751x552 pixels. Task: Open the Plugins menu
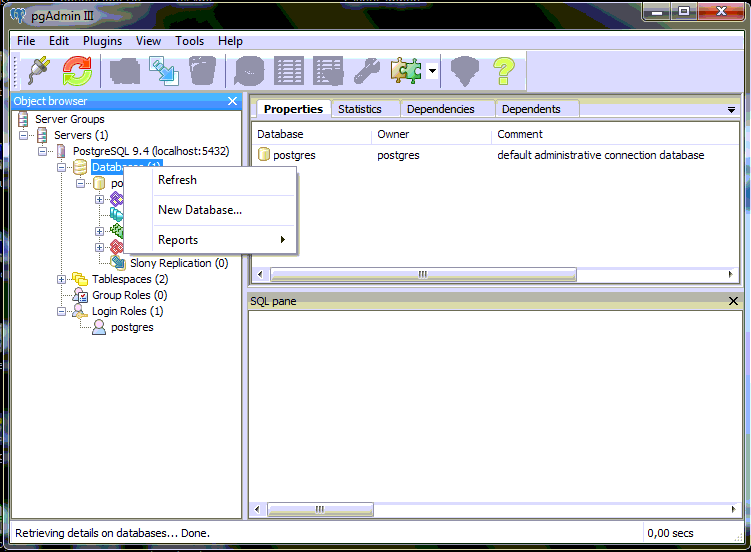tap(102, 41)
